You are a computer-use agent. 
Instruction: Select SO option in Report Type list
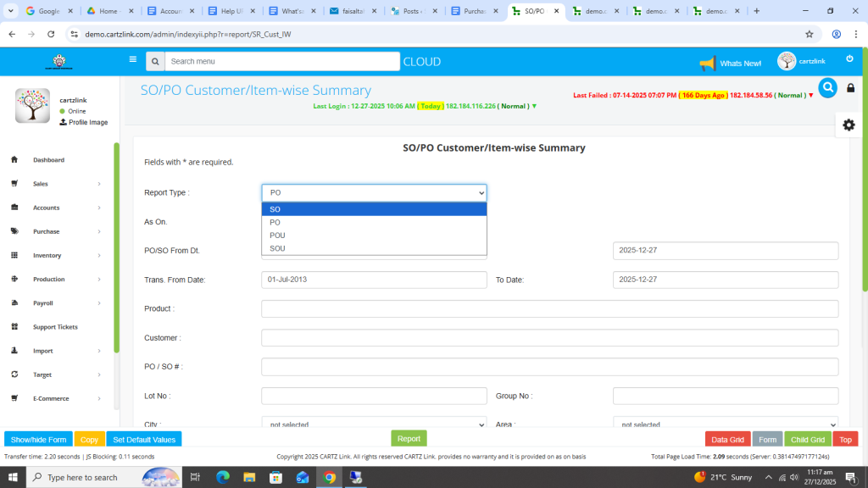click(x=373, y=209)
